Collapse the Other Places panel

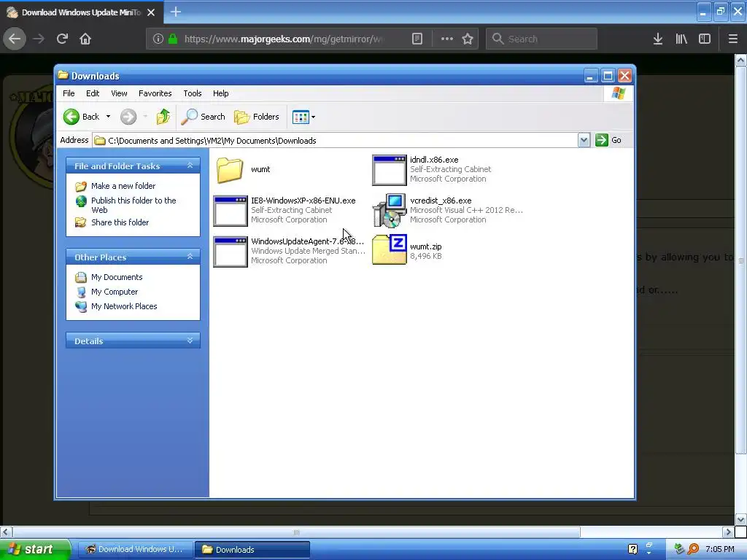pyautogui.click(x=190, y=257)
